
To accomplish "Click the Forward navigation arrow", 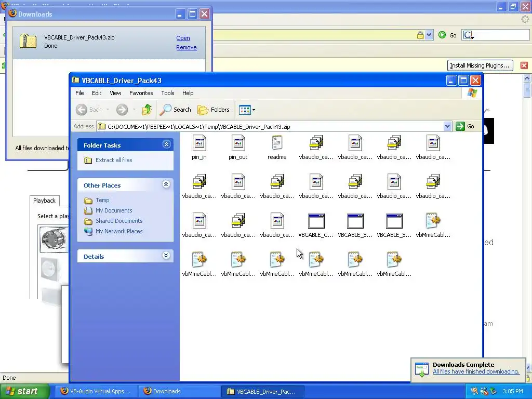I will click(x=122, y=110).
